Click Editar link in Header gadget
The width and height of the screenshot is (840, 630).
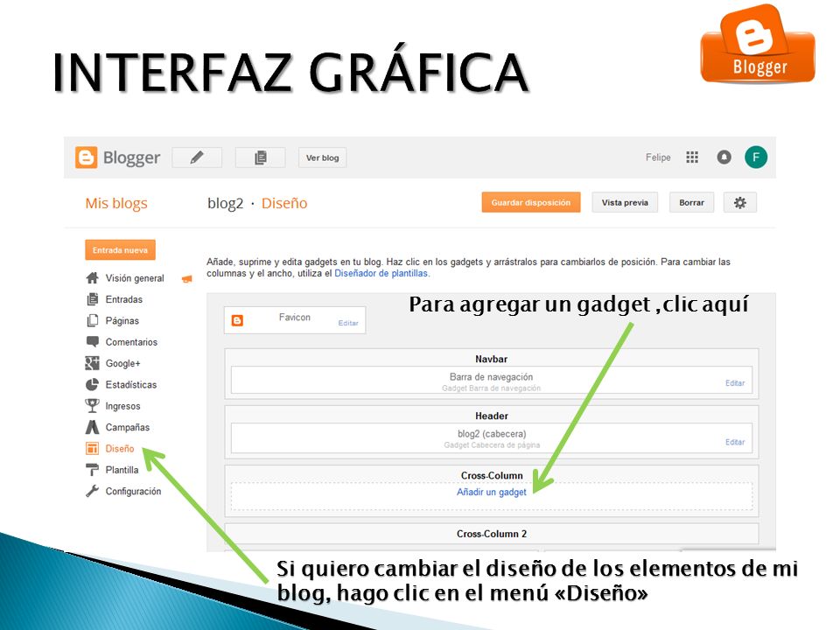[735, 442]
